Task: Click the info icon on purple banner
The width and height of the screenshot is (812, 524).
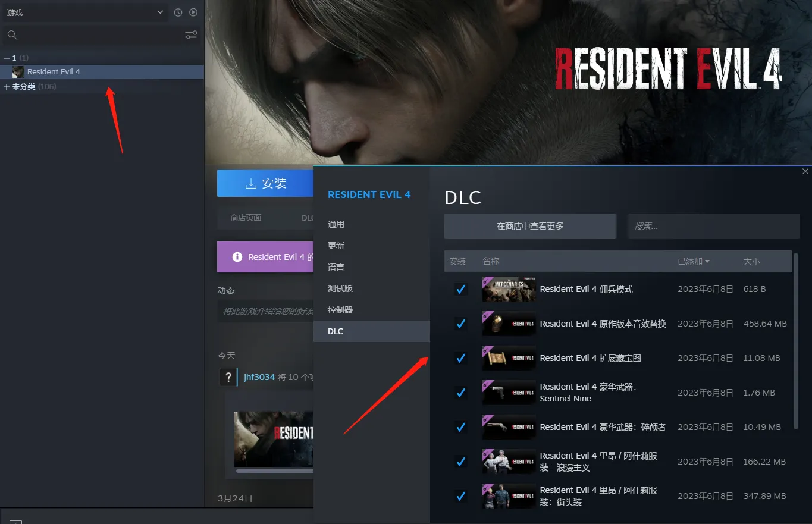Action: click(237, 257)
